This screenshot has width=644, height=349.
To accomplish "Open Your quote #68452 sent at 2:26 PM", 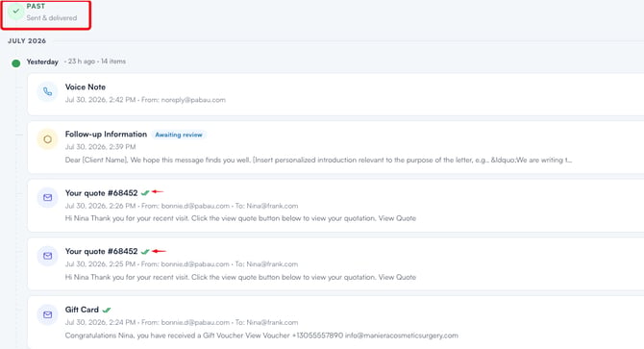I will [335, 206].
